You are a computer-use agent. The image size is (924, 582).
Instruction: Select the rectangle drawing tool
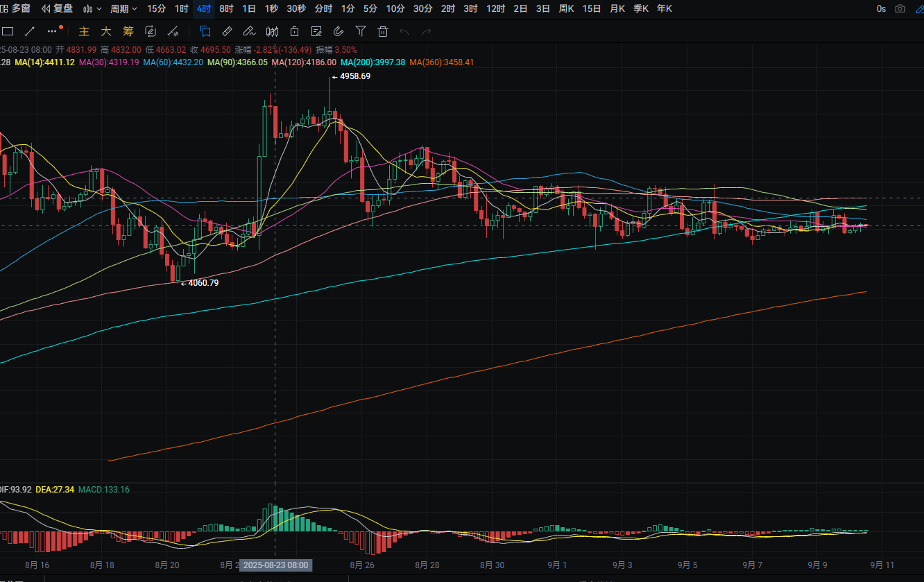pyautogui.click(x=8, y=31)
